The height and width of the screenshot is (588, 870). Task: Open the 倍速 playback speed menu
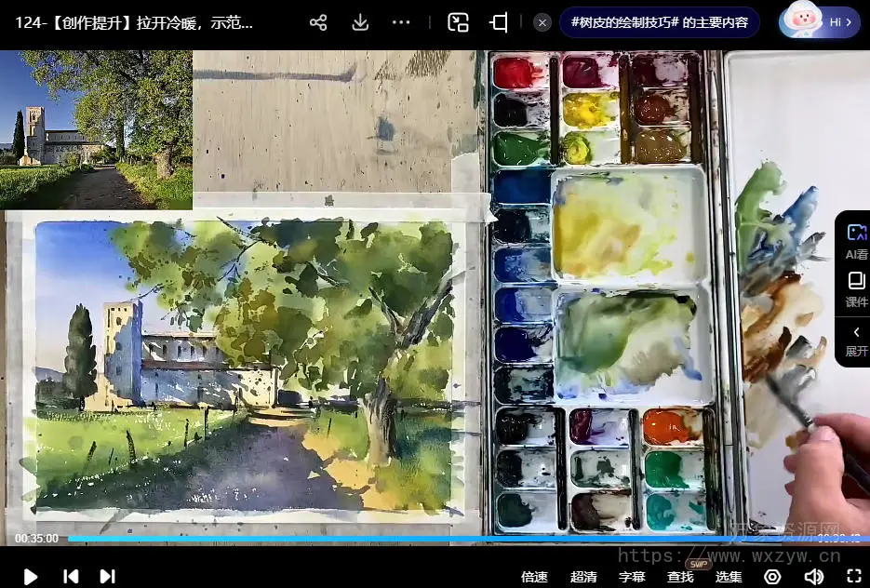[x=534, y=577]
